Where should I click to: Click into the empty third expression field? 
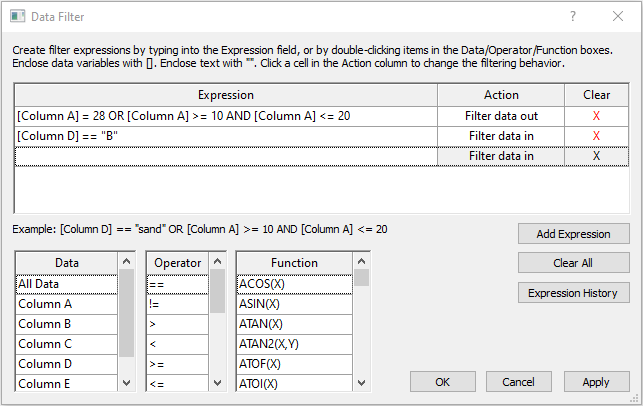225,156
